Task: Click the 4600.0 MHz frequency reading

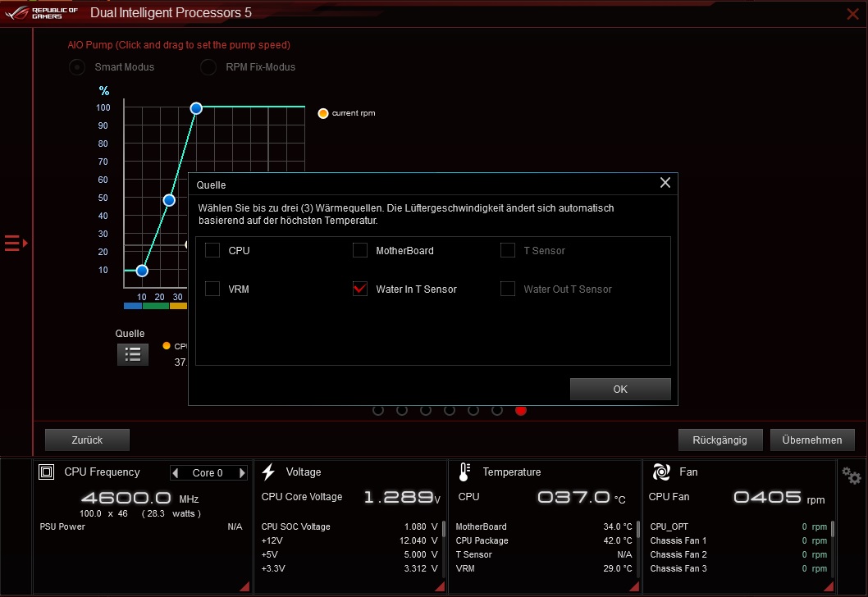Action: click(x=140, y=498)
